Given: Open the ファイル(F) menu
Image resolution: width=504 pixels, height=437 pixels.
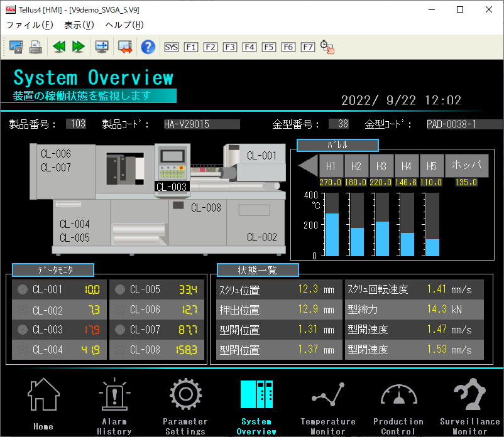Looking at the screenshot, I should click(x=30, y=25).
